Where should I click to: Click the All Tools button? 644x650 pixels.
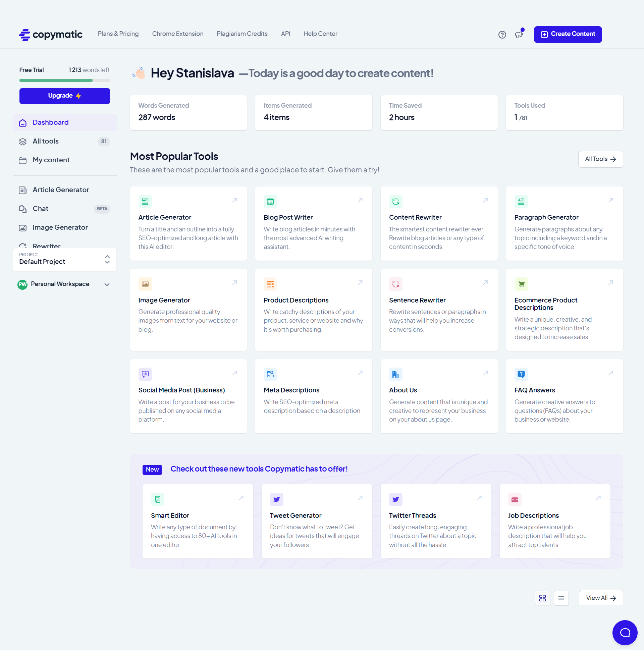600,159
